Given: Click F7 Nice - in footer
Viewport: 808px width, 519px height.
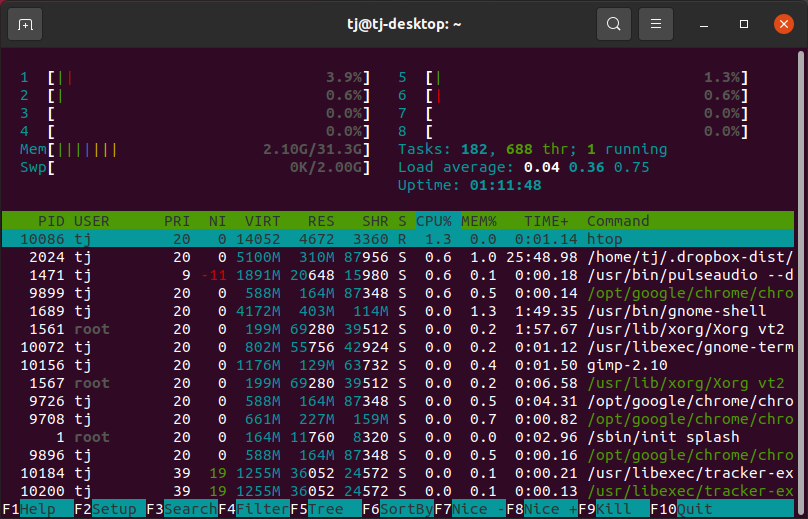Looking at the screenshot, I should pos(470,509).
